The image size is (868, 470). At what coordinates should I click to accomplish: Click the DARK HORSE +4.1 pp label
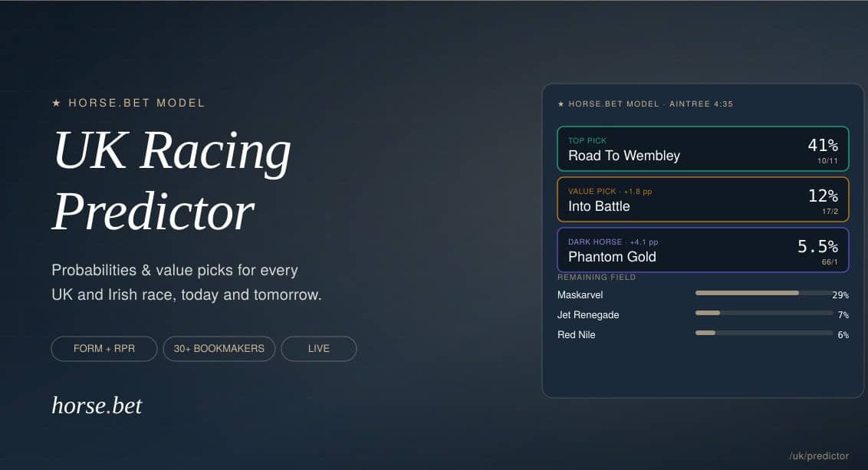click(613, 242)
